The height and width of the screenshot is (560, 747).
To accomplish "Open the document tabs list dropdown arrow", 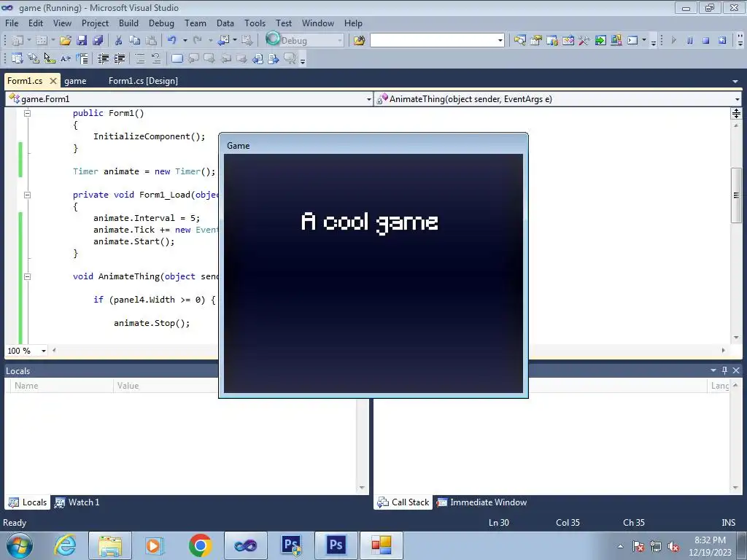I will [735, 82].
